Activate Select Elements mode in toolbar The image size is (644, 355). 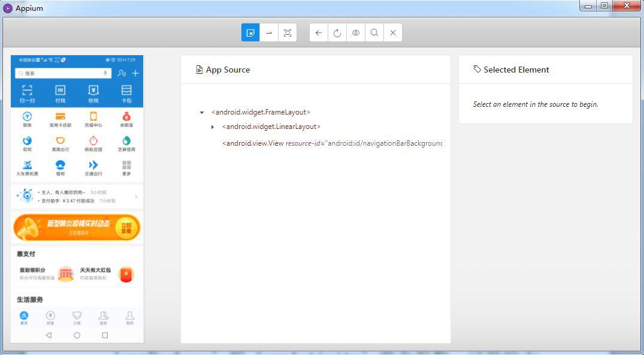coord(250,33)
